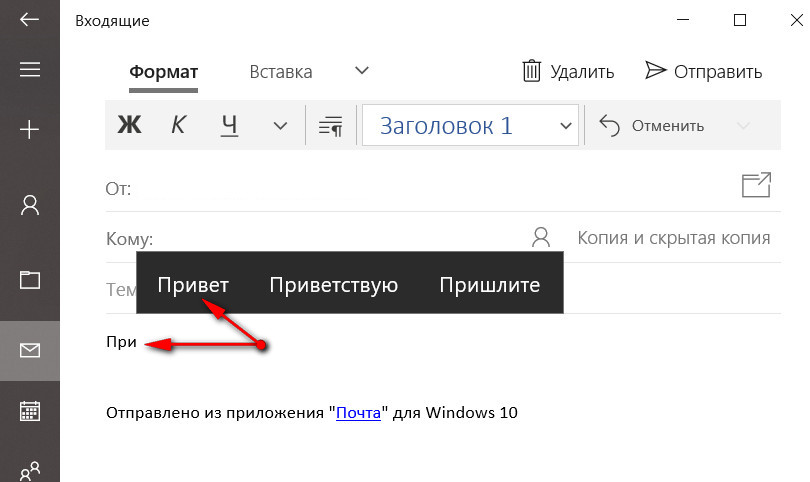Click the typed text При in body
This screenshot has height=482, width=810.
[x=121, y=342]
